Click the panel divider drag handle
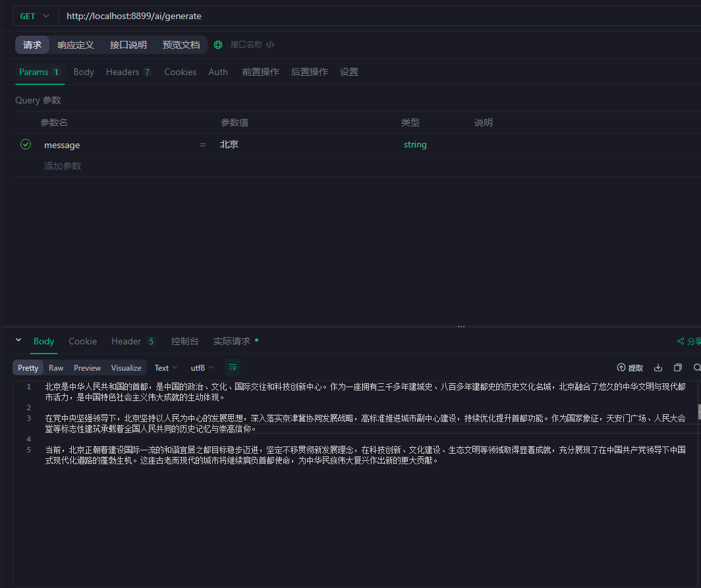 [461, 326]
